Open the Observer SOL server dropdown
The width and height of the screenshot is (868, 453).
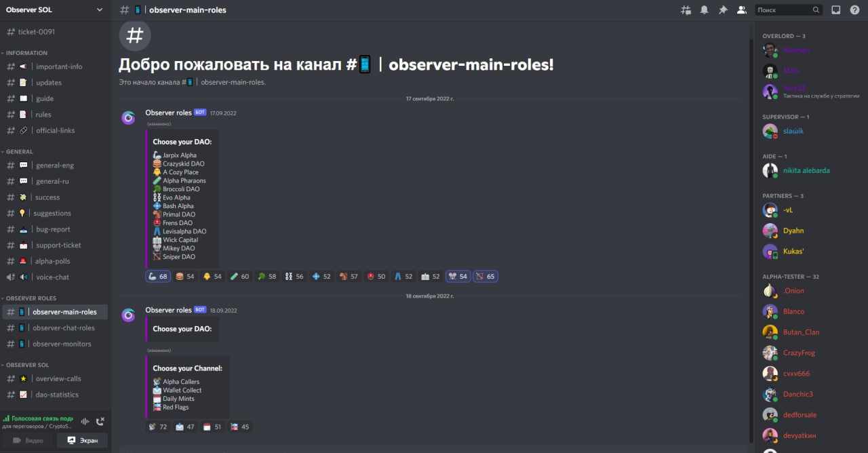tap(56, 10)
